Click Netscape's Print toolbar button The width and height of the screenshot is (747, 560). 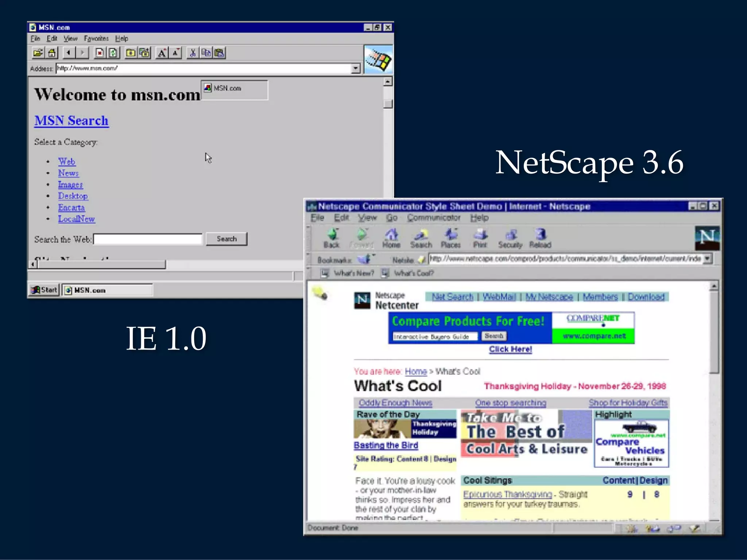click(480, 238)
